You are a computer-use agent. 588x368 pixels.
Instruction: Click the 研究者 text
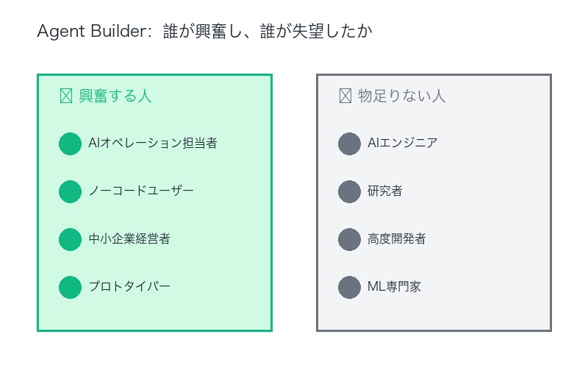tap(385, 191)
